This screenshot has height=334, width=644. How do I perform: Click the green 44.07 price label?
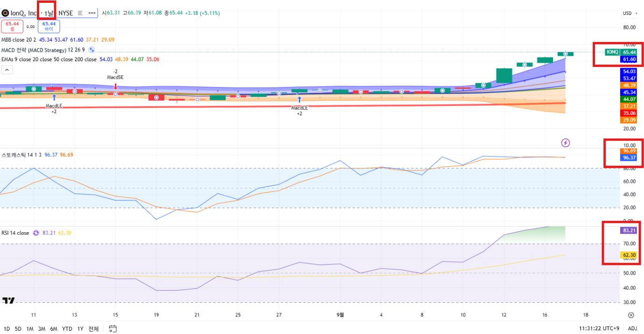(630, 99)
